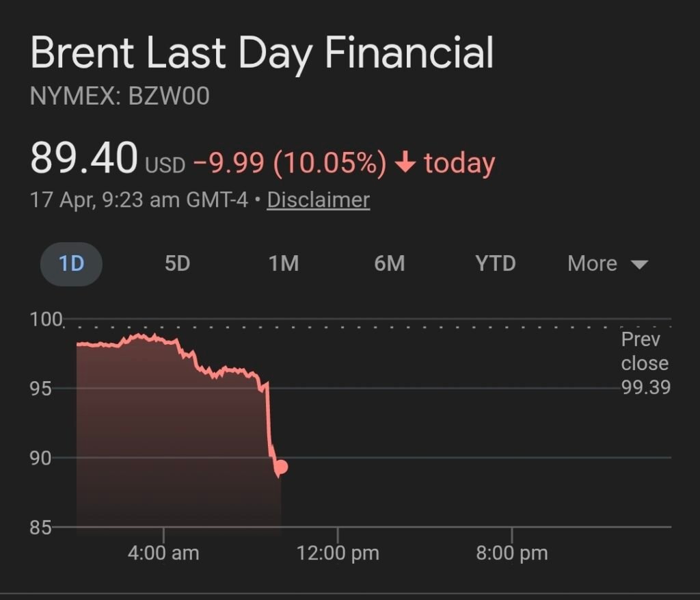Open the Disclaimer link
Viewport: 700px width, 600px height.
pos(318,200)
